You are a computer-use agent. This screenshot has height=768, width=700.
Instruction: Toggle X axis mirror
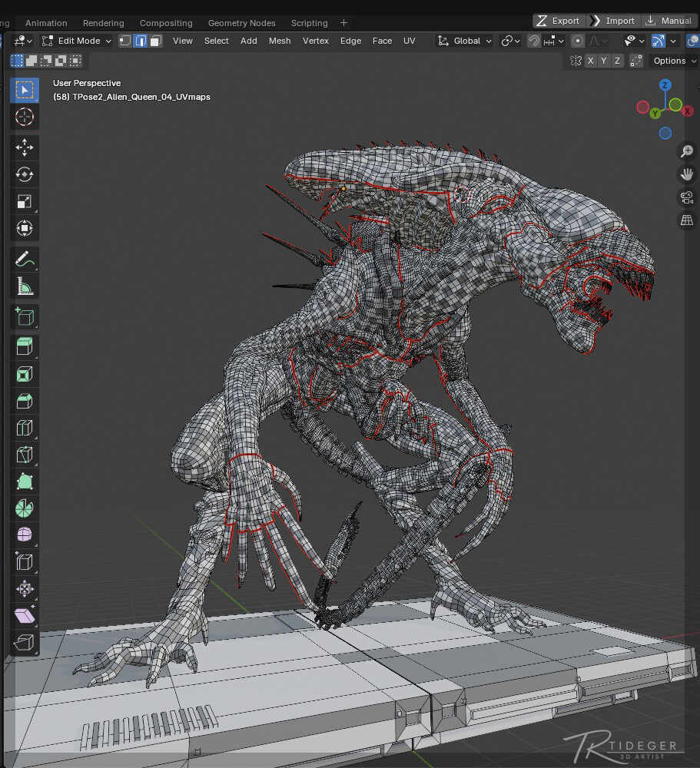pos(590,61)
